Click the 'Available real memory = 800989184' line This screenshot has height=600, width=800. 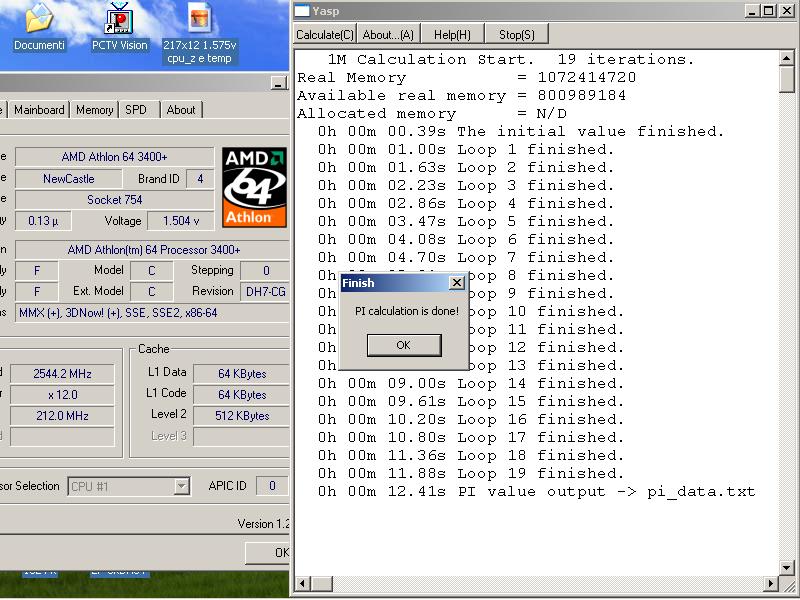[461, 95]
